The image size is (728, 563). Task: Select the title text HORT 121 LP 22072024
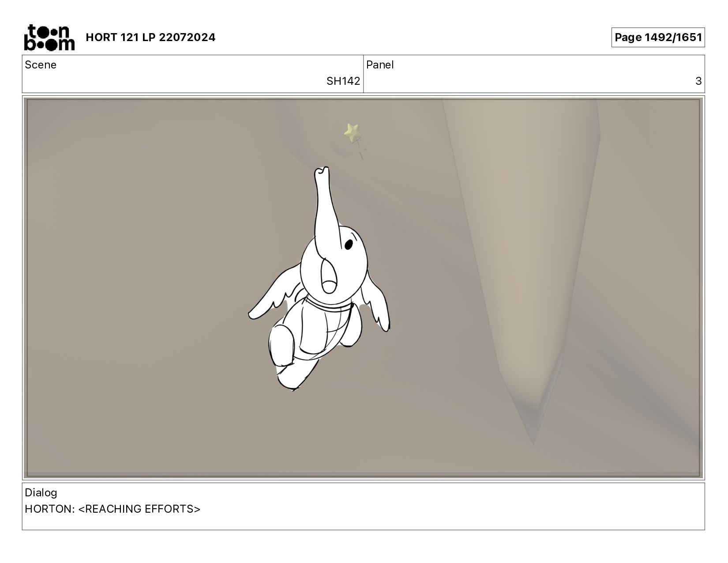(150, 38)
